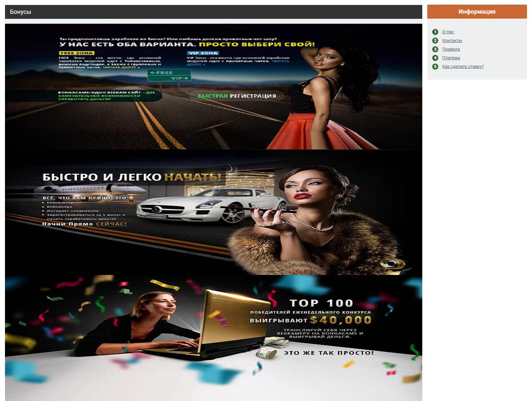The image size is (532, 401).
Task: Click the white Mercedes car image
Action: click(212, 205)
